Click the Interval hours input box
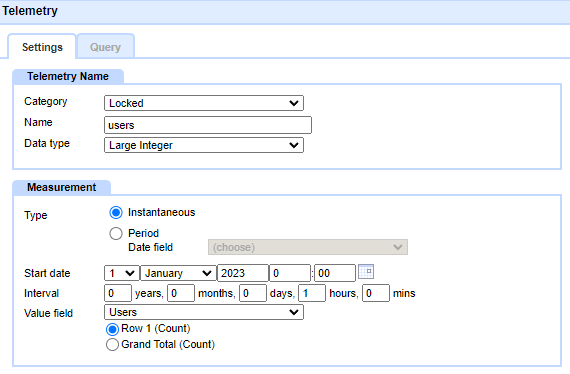Image resolution: width=570 pixels, height=374 pixels. point(312,293)
